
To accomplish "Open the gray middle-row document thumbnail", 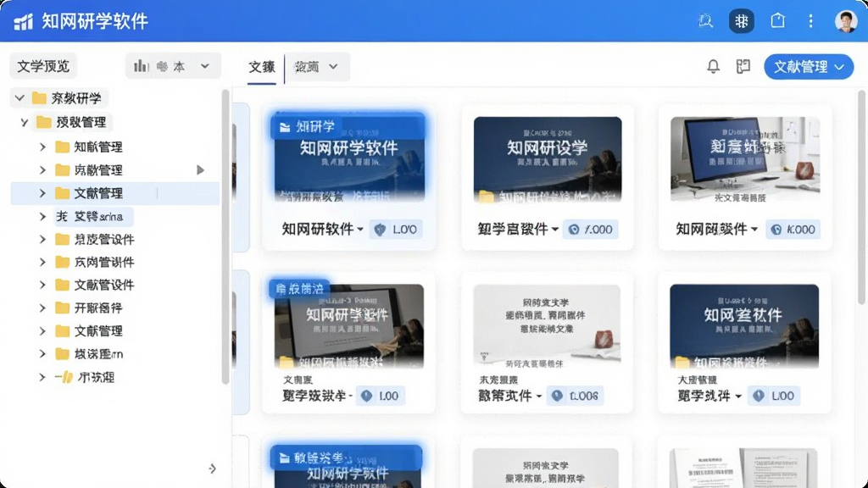I will (x=547, y=326).
